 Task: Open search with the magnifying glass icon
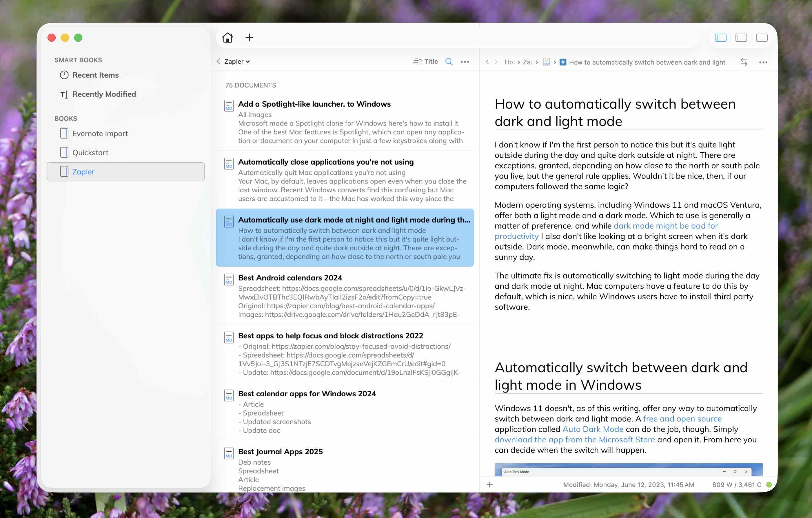pyautogui.click(x=449, y=62)
